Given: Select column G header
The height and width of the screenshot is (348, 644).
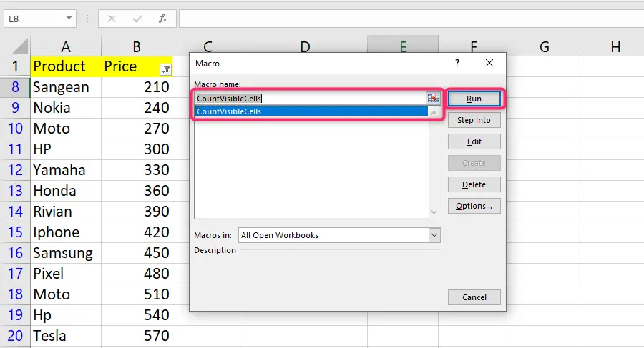Looking at the screenshot, I should [544, 47].
